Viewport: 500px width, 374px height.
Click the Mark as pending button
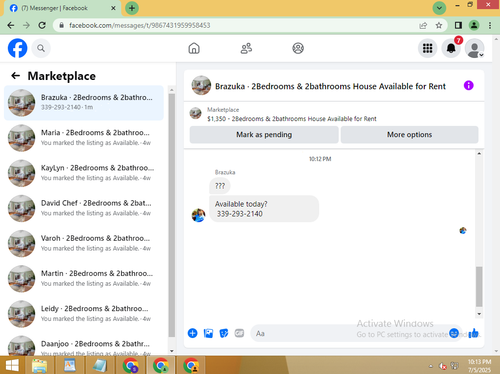point(264,135)
